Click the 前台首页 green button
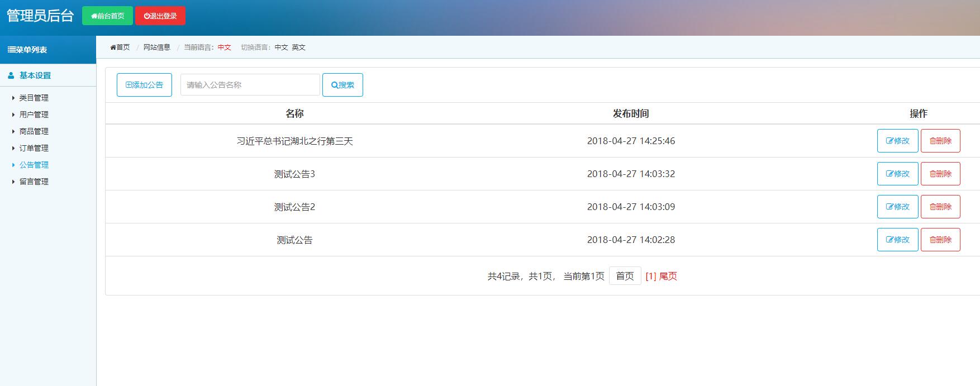This screenshot has height=386, width=980. click(107, 16)
